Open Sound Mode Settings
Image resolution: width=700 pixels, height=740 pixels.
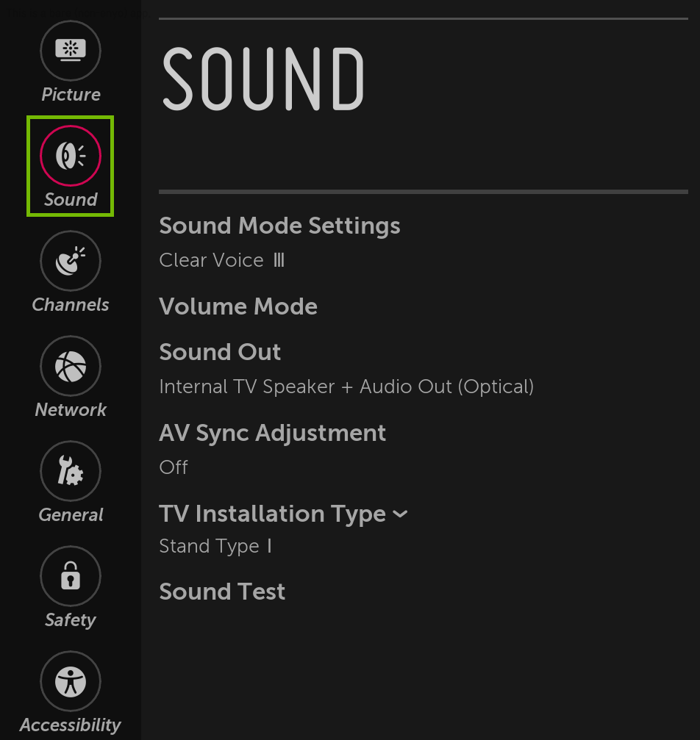(279, 226)
